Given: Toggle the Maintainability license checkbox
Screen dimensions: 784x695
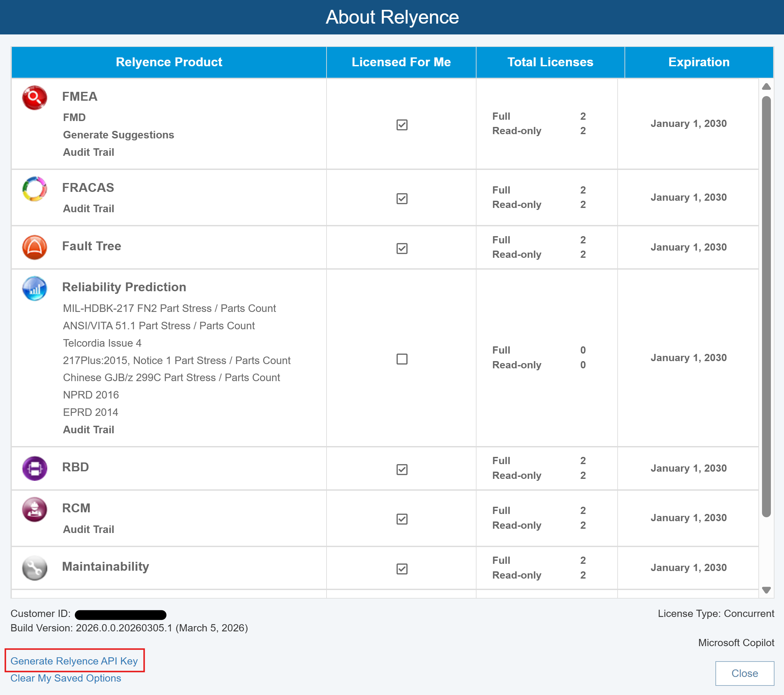Looking at the screenshot, I should (x=402, y=568).
